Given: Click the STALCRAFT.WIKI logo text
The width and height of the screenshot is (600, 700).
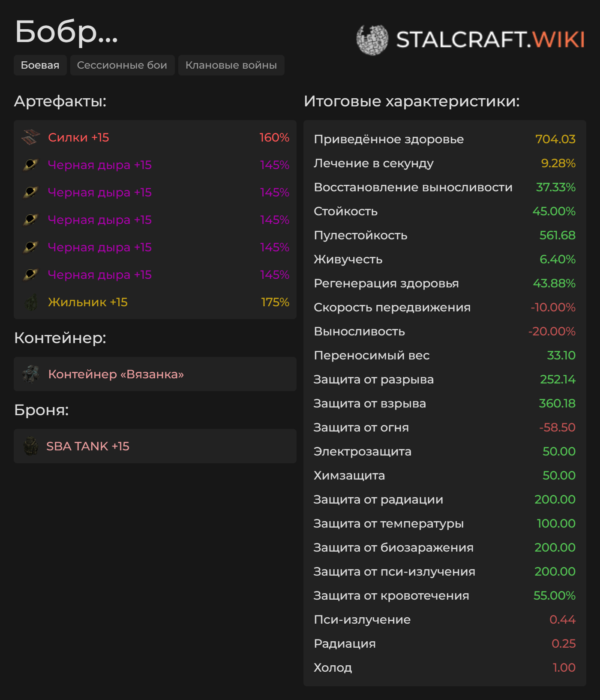Looking at the screenshot, I should pos(490,40).
